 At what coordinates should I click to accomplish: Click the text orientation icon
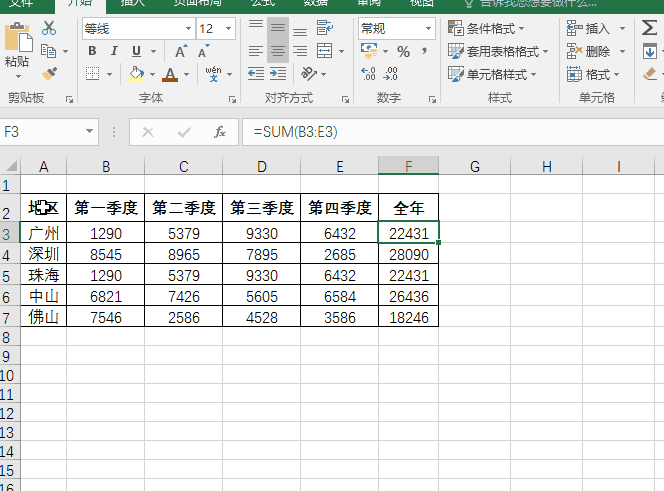[309, 74]
